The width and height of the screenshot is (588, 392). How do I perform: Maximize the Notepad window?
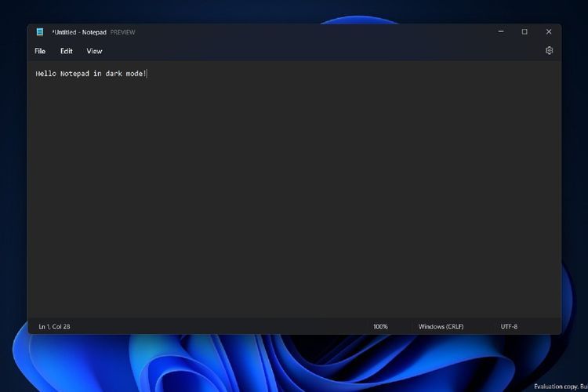[x=524, y=32]
